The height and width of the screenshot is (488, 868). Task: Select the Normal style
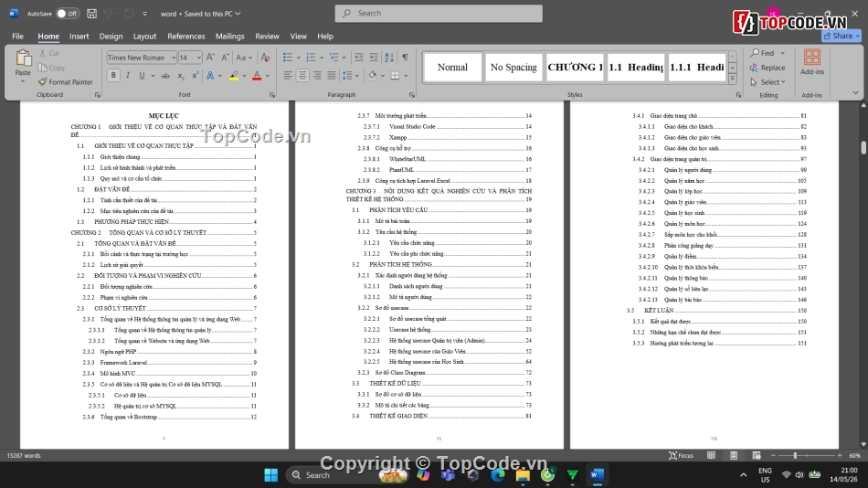[x=452, y=67]
